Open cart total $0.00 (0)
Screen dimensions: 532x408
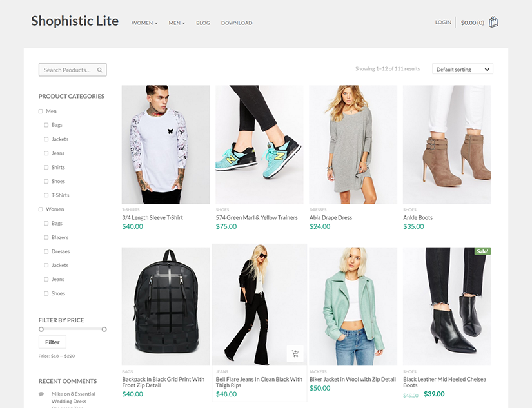pyautogui.click(x=472, y=23)
